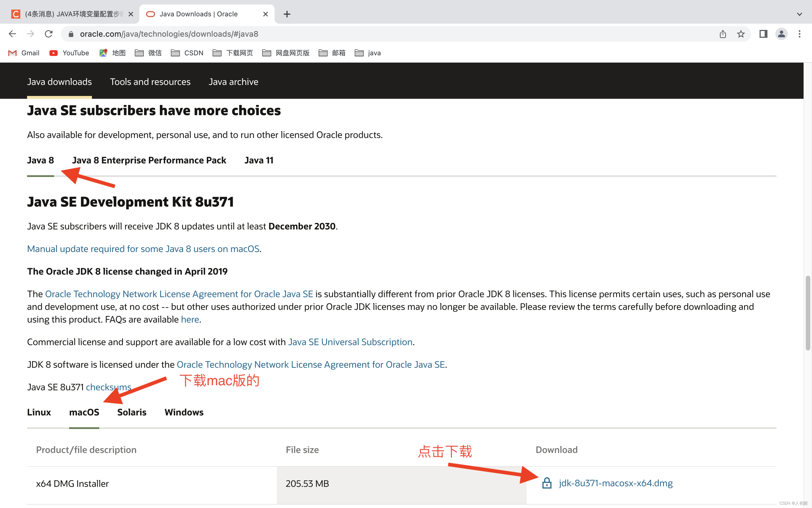Select Java 8 Enterprise Performance Pack tab

pos(149,160)
